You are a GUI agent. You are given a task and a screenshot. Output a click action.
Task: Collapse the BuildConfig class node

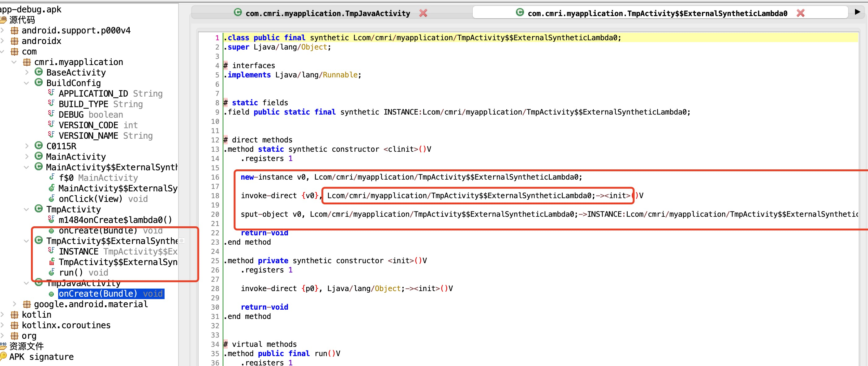point(27,83)
